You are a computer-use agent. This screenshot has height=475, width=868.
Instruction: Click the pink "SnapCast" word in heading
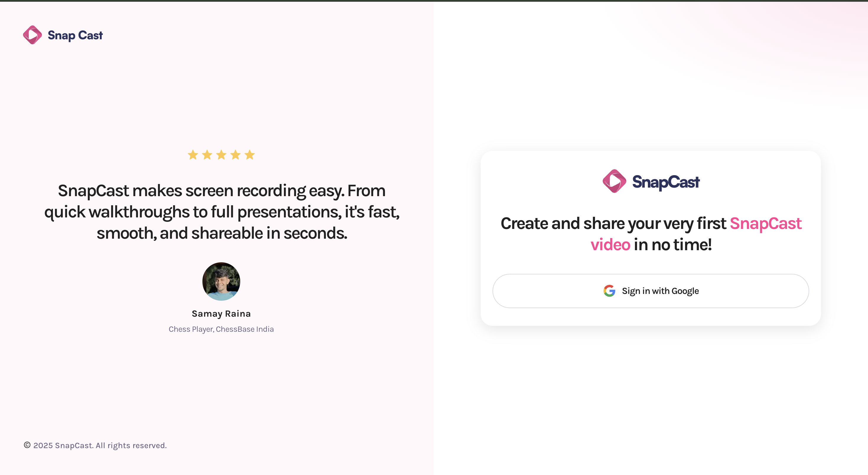pyautogui.click(x=765, y=223)
